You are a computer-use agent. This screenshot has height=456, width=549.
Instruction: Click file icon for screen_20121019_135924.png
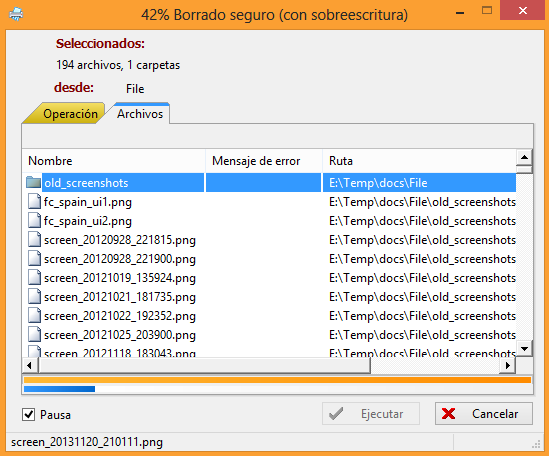[x=34, y=278]
